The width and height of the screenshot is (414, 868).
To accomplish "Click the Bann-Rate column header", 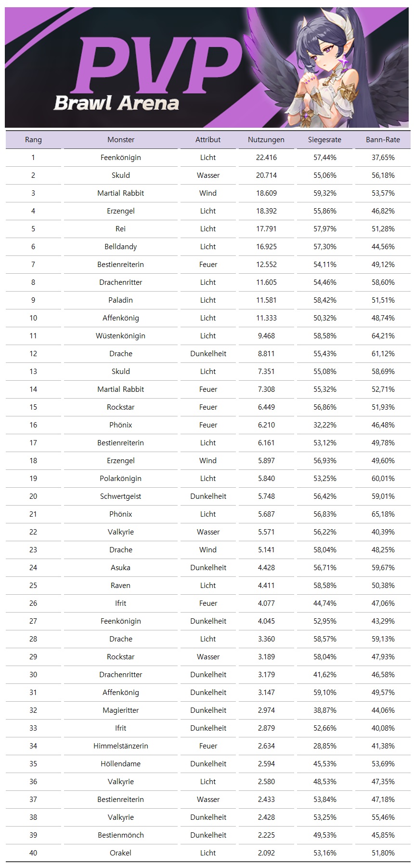I will tap(383, 140).
